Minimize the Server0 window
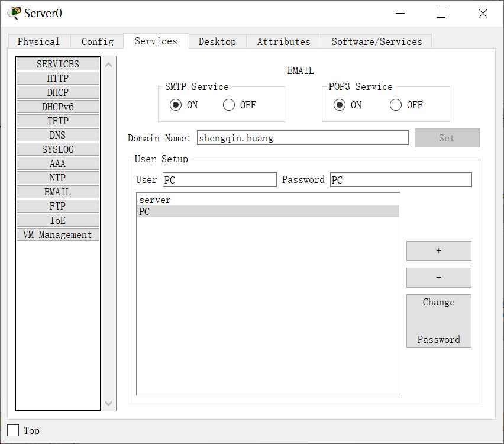 coord(400,13)
